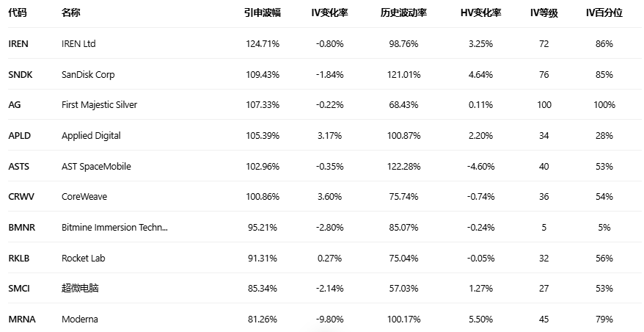Open the CoreWeave stock name
Viewport: 644px width, 332px height.
[x=84, y=197]
